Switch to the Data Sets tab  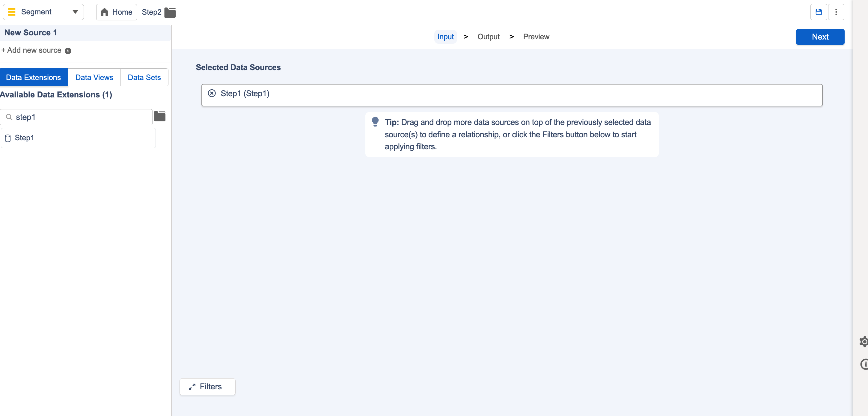(144, 77)
